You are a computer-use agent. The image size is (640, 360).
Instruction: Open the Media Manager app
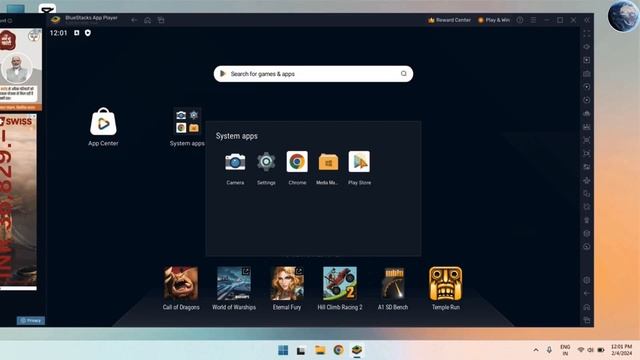point(328,162)
